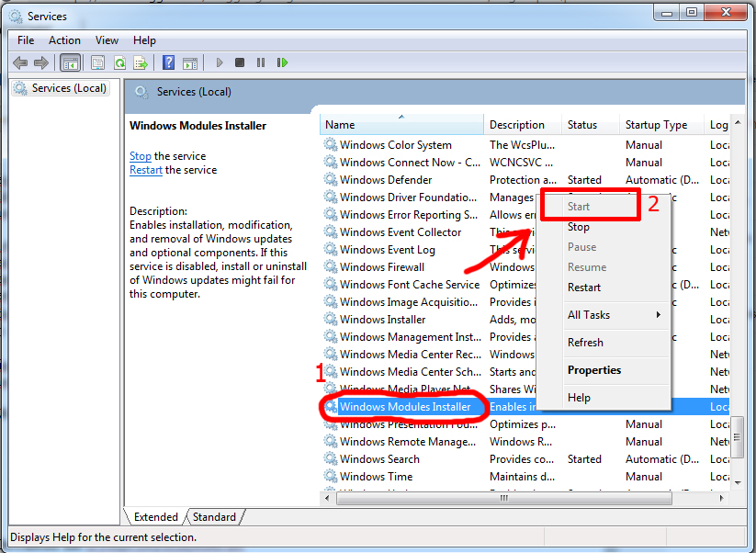Screen dimensions: 756x553
Task: Click Show/Hide Action Pane toolbar icon
Action: (190, 62)
